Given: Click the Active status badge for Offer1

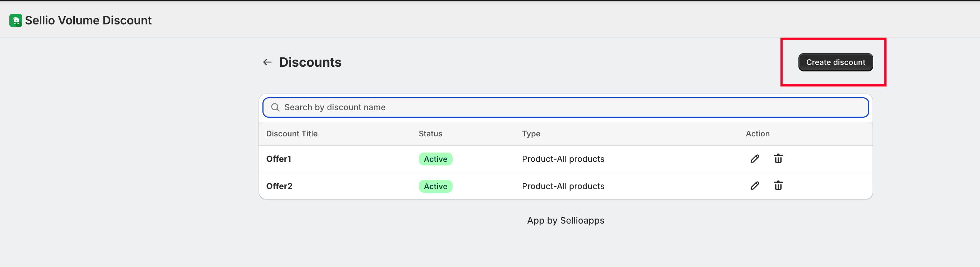Looking at the screenshot, I should tap(435, 159).
